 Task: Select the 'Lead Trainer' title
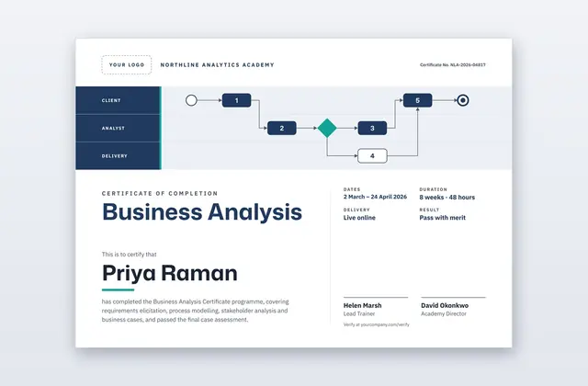[359, 314]
